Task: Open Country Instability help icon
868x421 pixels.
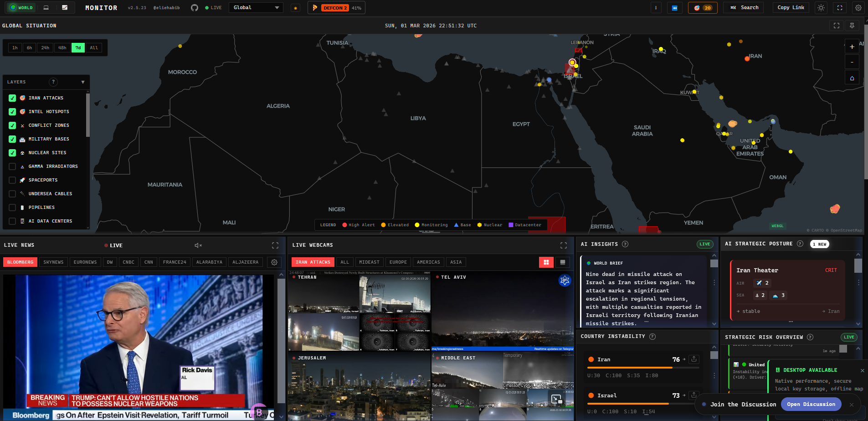Action: pos(652,337)
